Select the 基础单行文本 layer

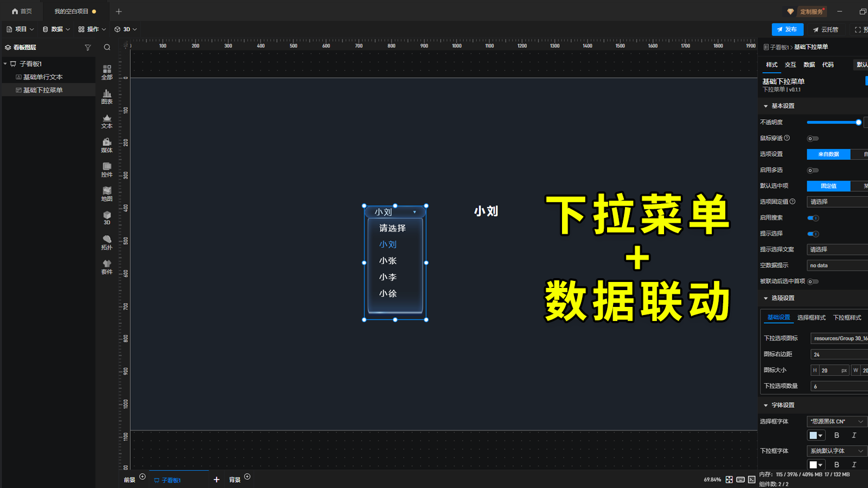(x=42, y=76)
